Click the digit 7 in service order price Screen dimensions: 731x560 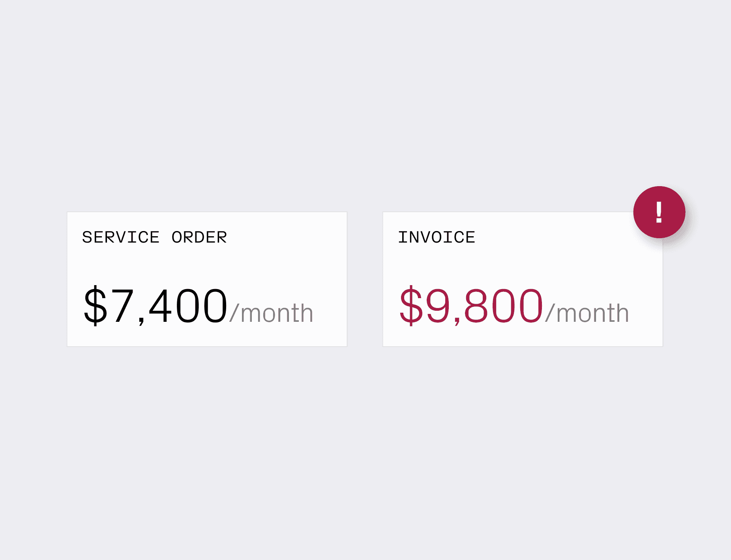coord(122,306)
